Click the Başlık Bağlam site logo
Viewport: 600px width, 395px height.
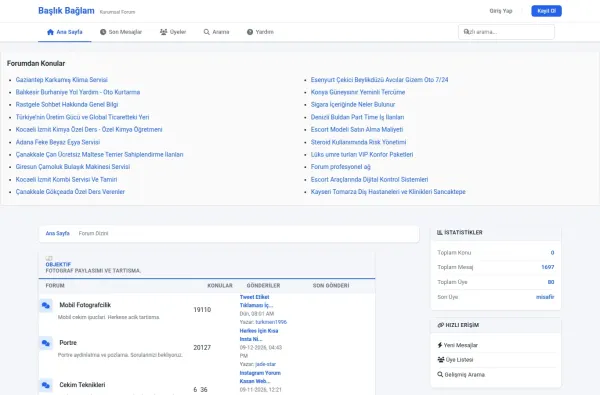pyautogui.click(x=66, y=11)
